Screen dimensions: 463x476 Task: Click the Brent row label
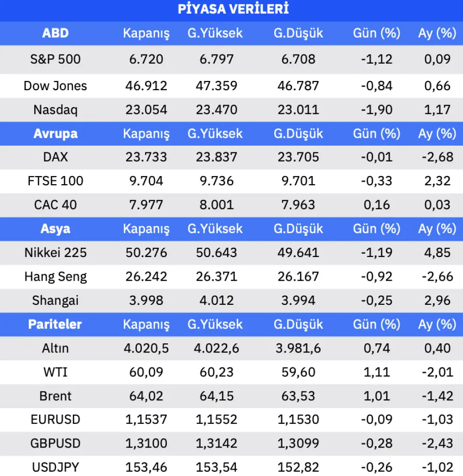[55, 396]
